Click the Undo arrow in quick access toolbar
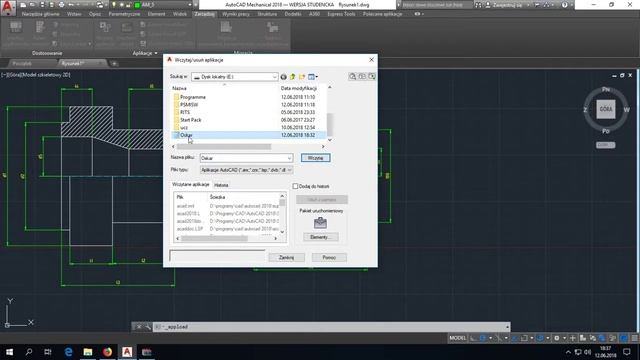Screen dimensions: 640x360 pyautogui.click(x=72, y=5)
